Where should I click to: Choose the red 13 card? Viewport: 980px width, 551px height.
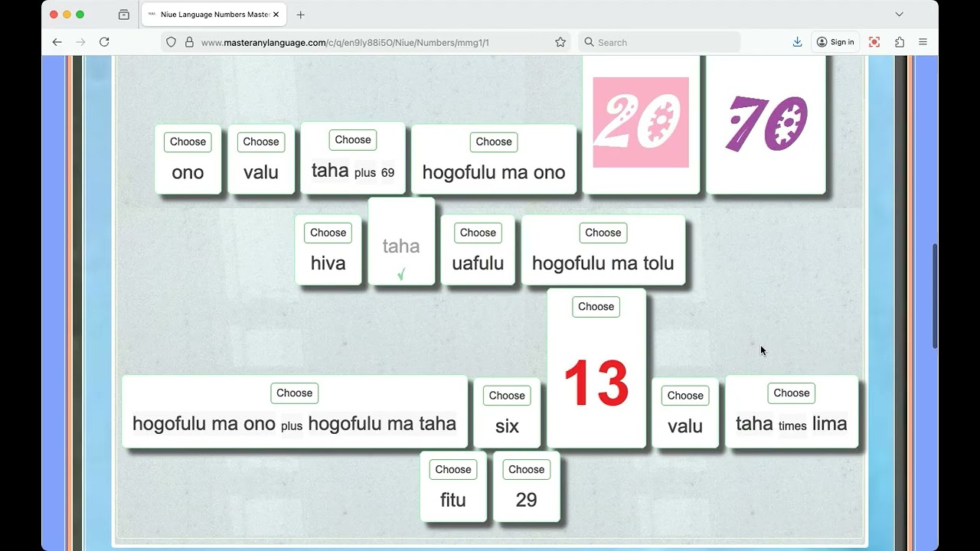(596, 307)
